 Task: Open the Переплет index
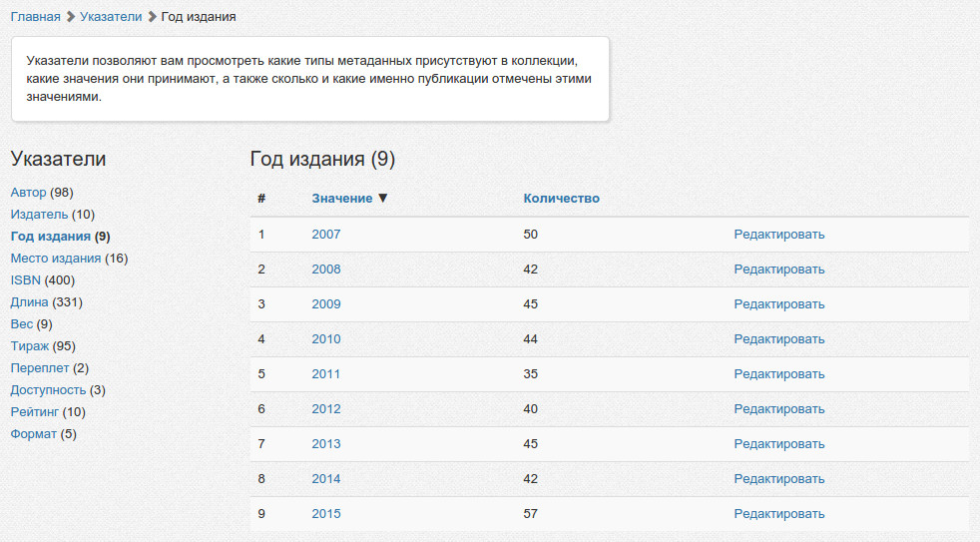tap(39, 368)
